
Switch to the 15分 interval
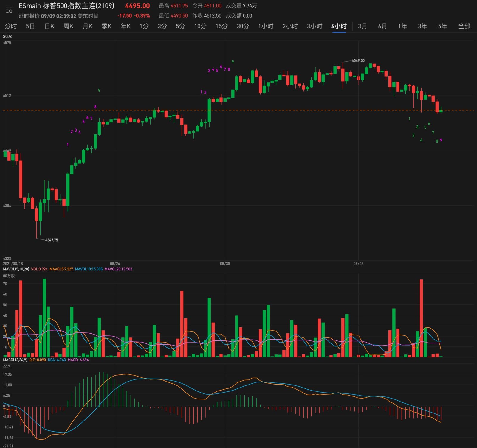point(222,26)
